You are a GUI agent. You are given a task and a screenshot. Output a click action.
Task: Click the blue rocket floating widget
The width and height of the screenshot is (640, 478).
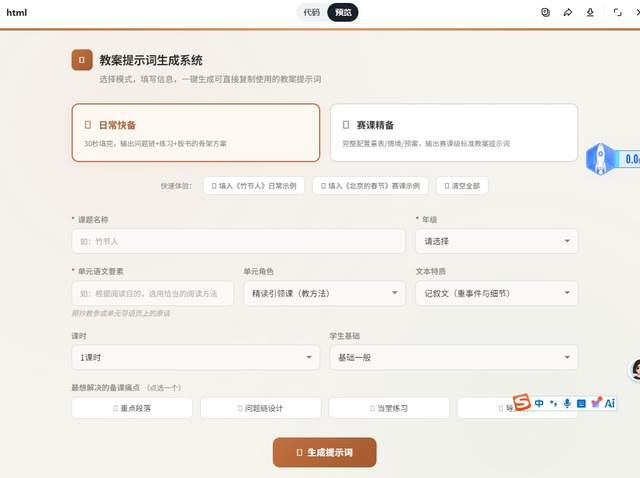coord(600,159)
